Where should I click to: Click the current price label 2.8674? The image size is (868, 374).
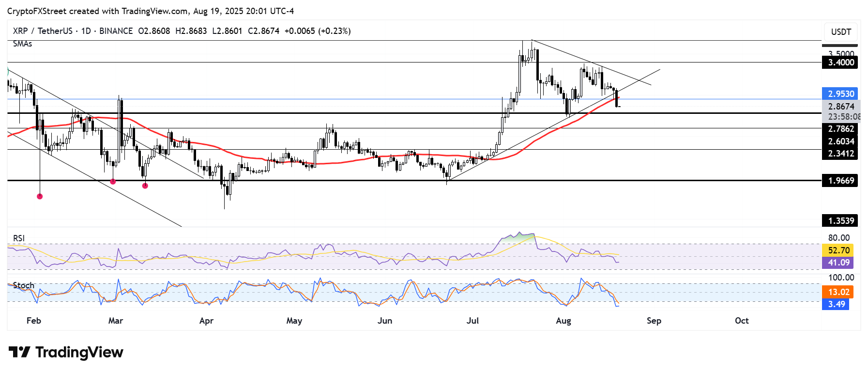click(841, 107)
